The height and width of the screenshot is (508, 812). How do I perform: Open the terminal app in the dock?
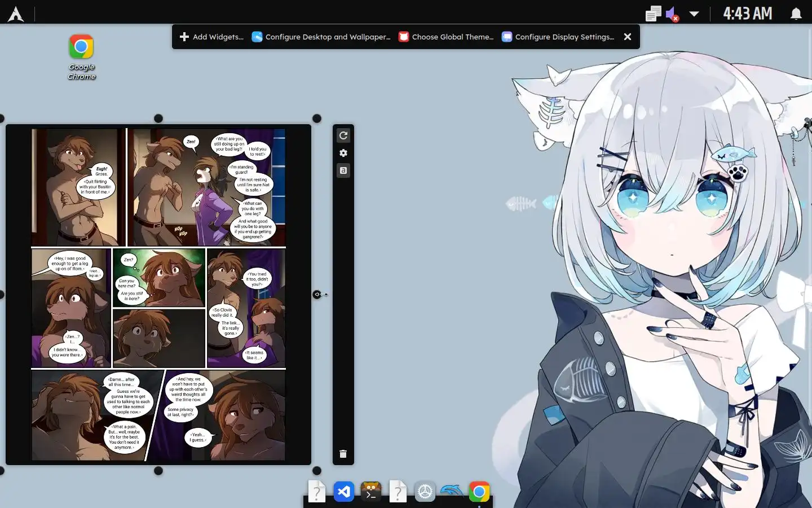[370, 492]
